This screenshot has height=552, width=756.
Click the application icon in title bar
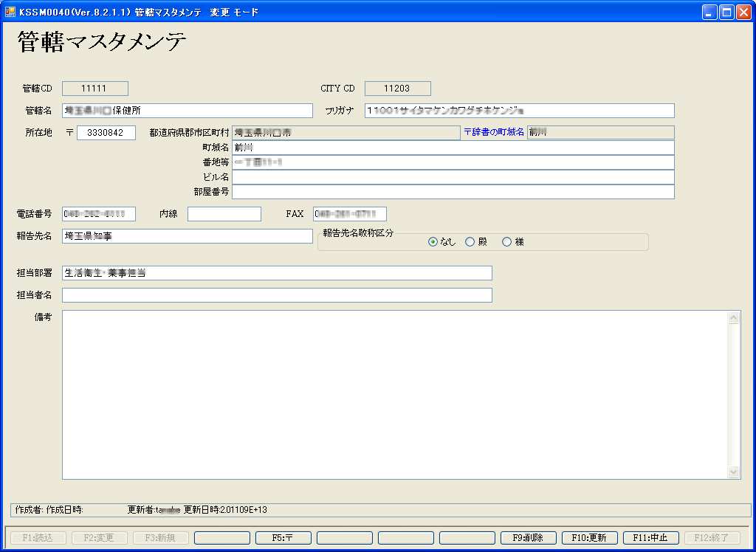pos(10,12)
